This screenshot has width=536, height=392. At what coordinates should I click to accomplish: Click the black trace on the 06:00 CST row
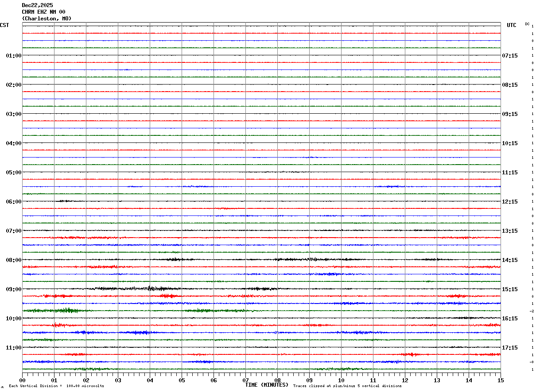[261, 201]
